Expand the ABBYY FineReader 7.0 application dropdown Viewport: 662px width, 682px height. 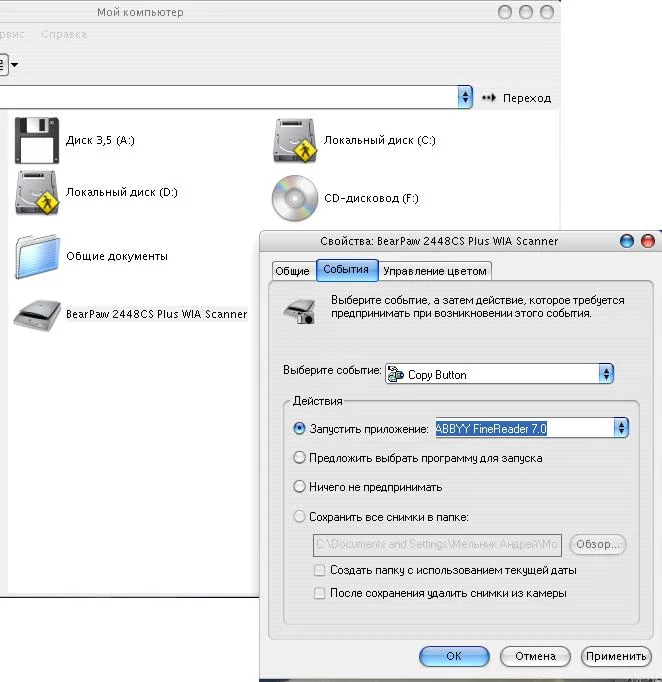pos(621,428)
